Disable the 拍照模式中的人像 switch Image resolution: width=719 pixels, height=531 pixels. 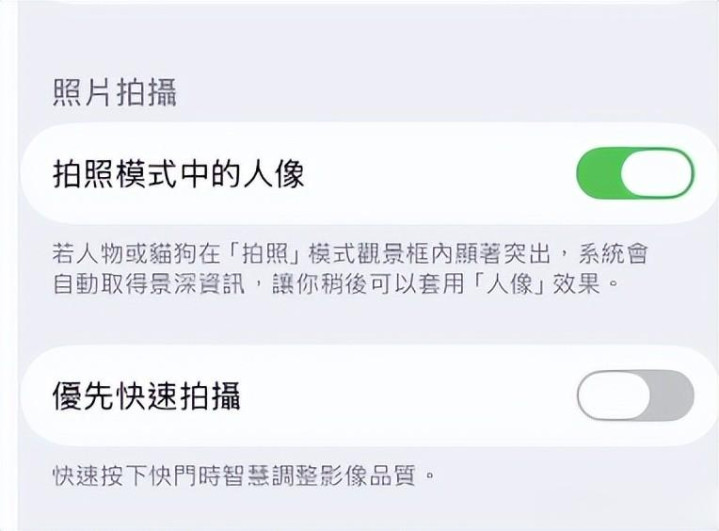[x=634, y=175]
